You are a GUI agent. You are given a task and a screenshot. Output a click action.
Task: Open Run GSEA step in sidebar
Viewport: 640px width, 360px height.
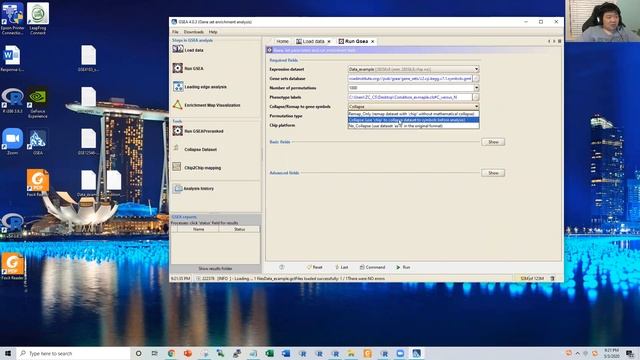coord(188,68)
